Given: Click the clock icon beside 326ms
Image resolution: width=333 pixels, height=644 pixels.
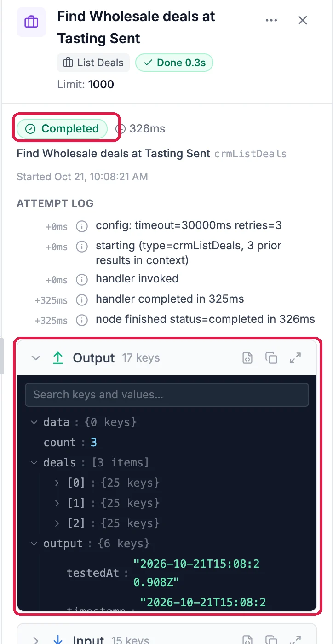Looking at the screenshot, I should pyautogui.click(x=121, y=129).
